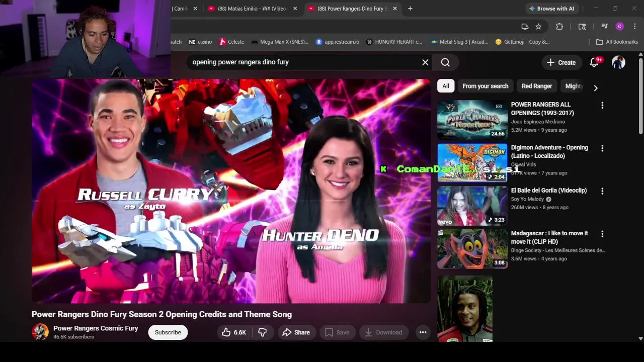644x362 pixels.
Task: Open YouTube notifications bell
Action: [x=594, y=62]
